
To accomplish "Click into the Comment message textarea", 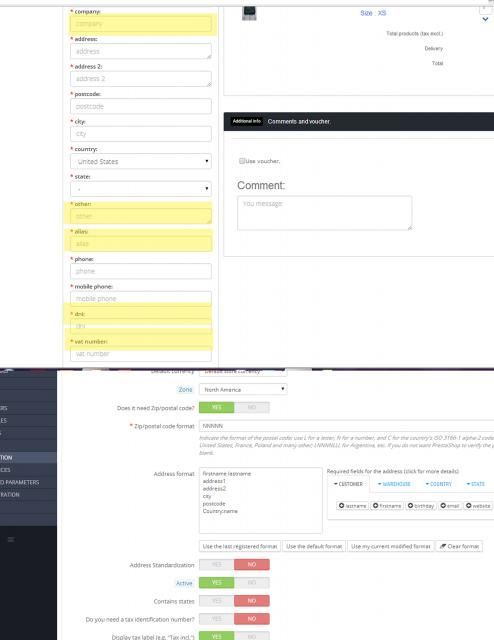I will 325,213.
